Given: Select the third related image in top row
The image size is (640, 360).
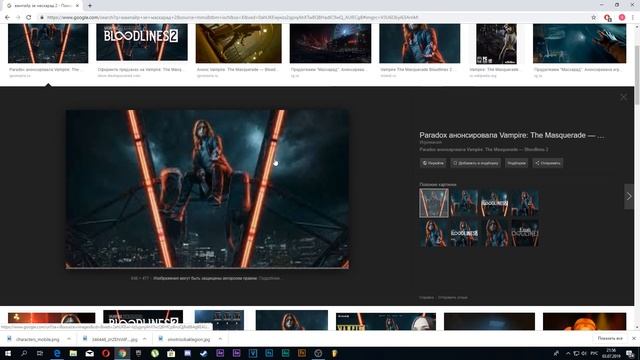Looking at the screenshot, I should pyautogui.click(x=494, y=202).
